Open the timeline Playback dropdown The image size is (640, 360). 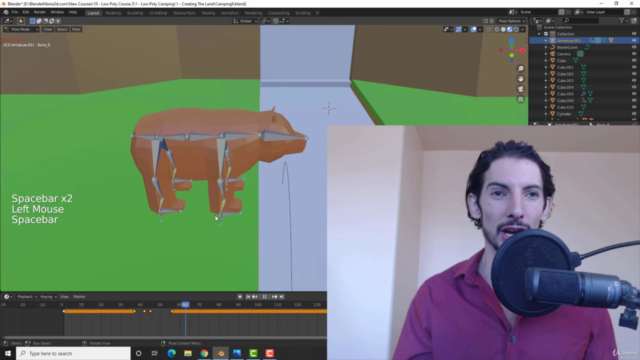tap(27, 297)
